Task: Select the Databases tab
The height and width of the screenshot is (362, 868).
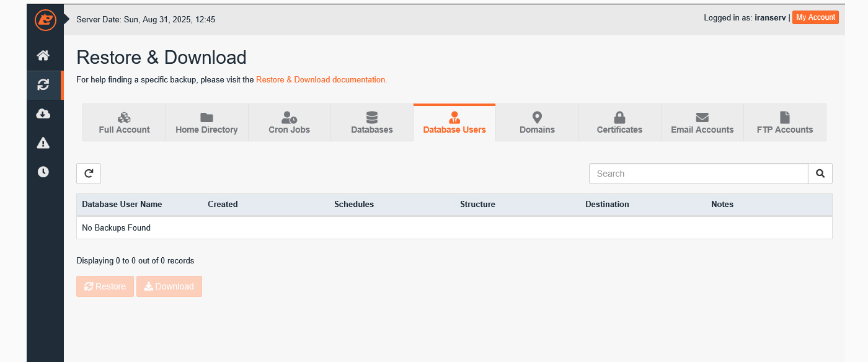Action: point(372,123)
